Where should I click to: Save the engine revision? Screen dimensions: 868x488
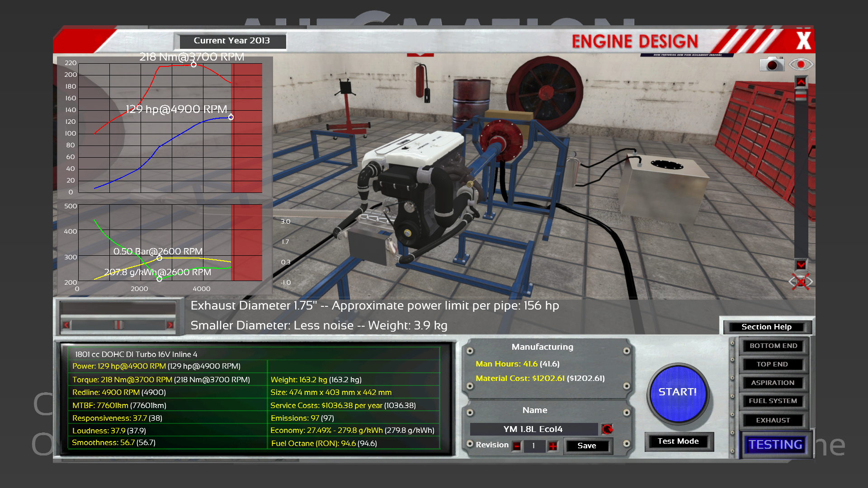coord(587,446)
